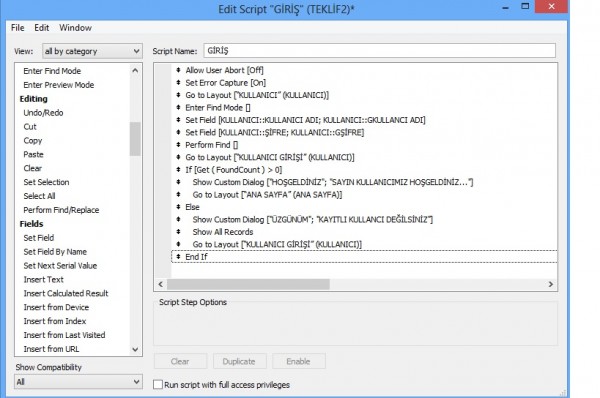Image resolution: width=600 pixels, height=398 pixels.
Task: Click the drag handle icon beside Show All Records
Action: click(x=178, y=232)
